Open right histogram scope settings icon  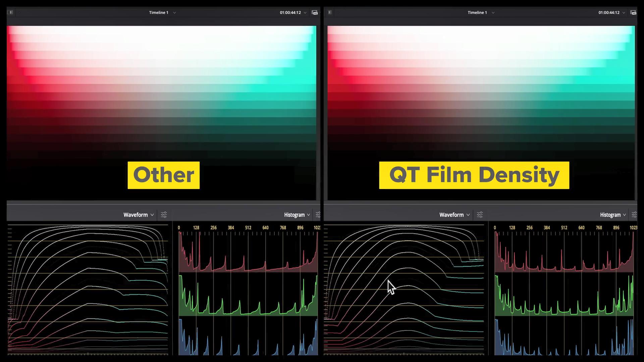click(x=634, y=215)
